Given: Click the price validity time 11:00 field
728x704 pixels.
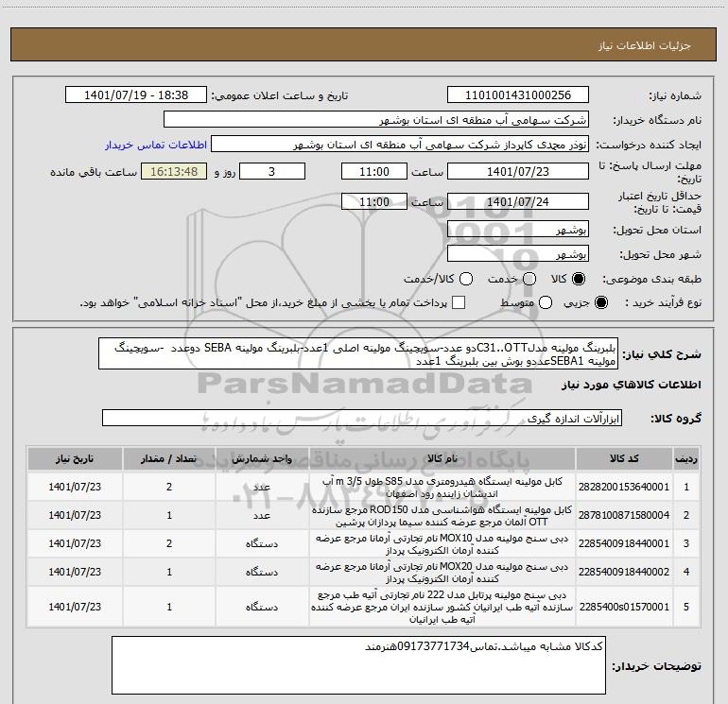Looking at the screenshot, I should click(x=374, y=202).
